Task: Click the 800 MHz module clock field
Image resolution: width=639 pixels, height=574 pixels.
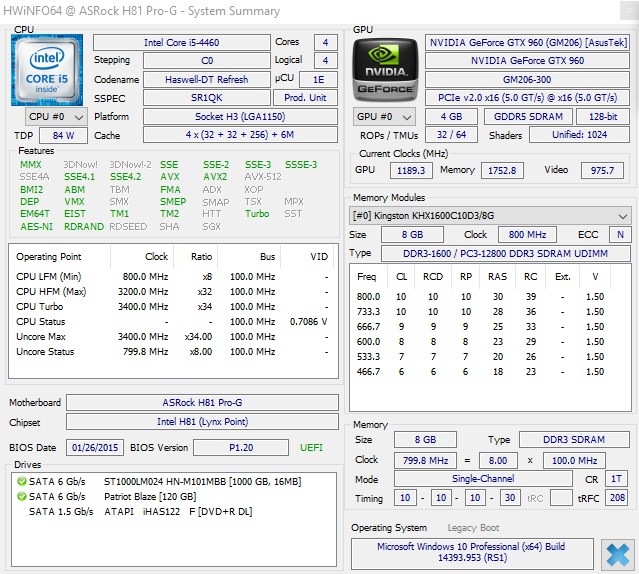Action: [527, 235]
